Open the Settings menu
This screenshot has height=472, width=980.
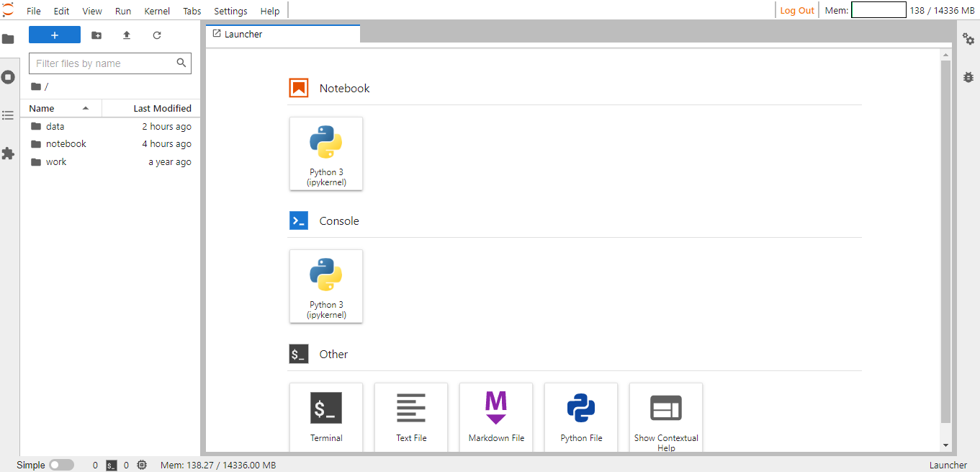click(x=230, y=11)
